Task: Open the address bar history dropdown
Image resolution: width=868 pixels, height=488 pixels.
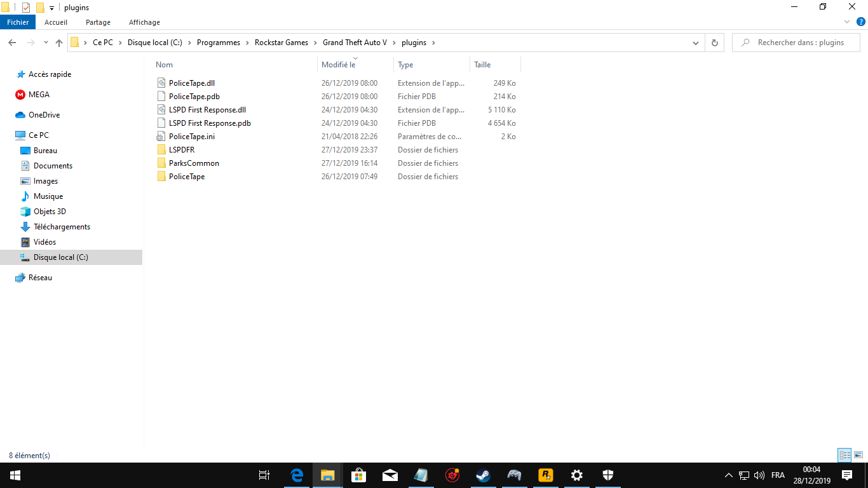Action: point(696,43)
